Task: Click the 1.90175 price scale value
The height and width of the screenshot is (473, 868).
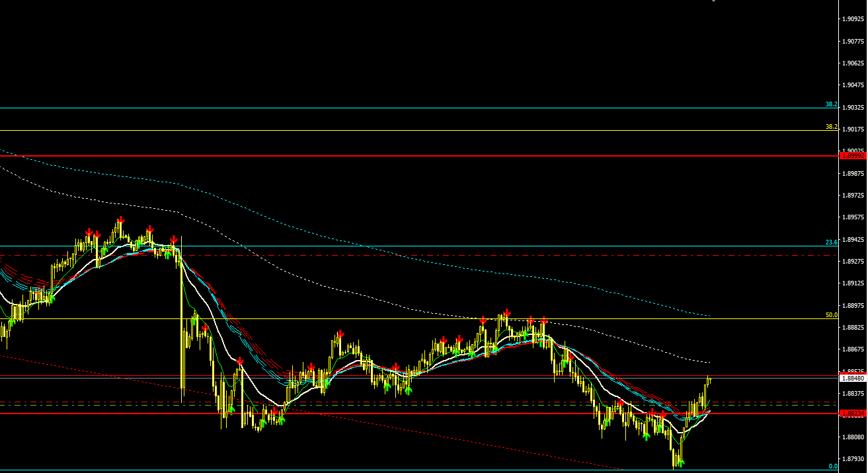Action: click(x=853, y=129)
